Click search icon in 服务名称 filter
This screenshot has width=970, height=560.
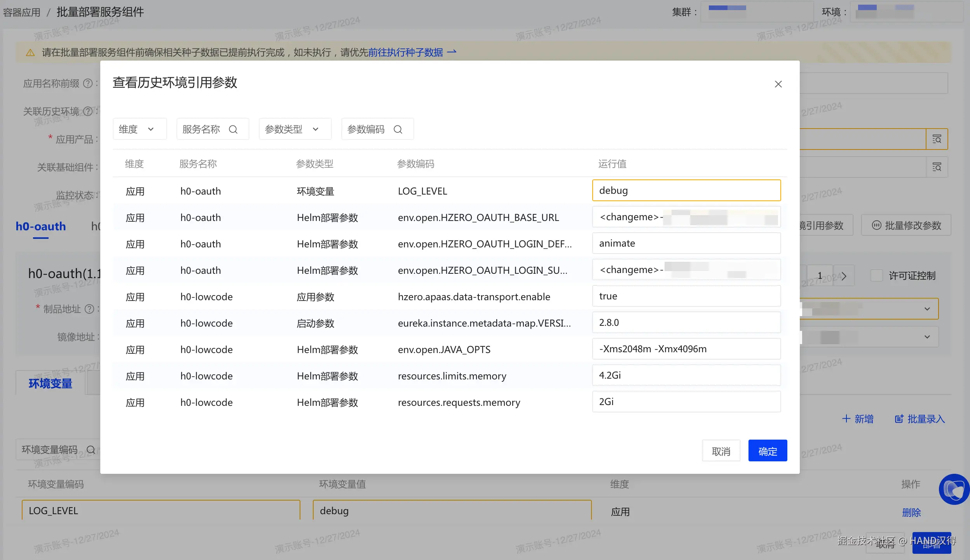pyautogui.click(x=233, y=129)
